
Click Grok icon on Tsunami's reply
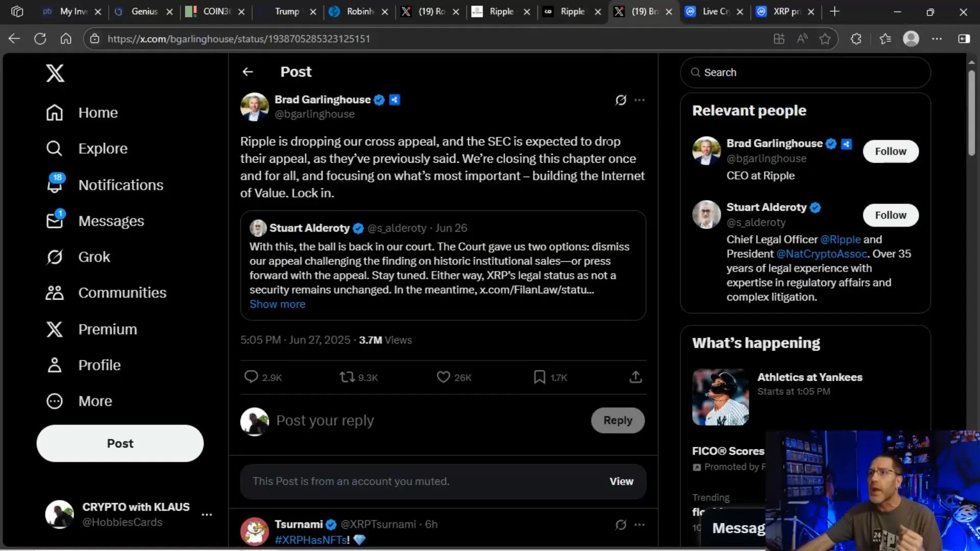[x=621, y=524]
